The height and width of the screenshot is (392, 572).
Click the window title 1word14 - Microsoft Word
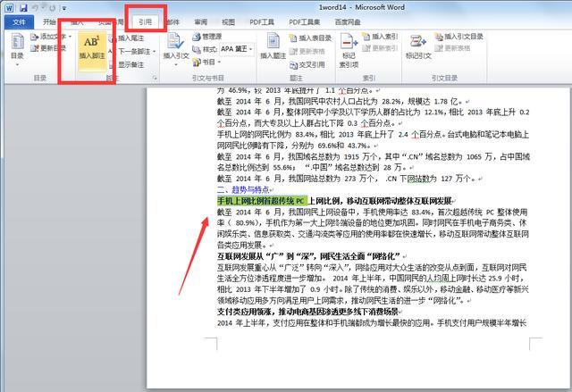(x=361, y=7)
